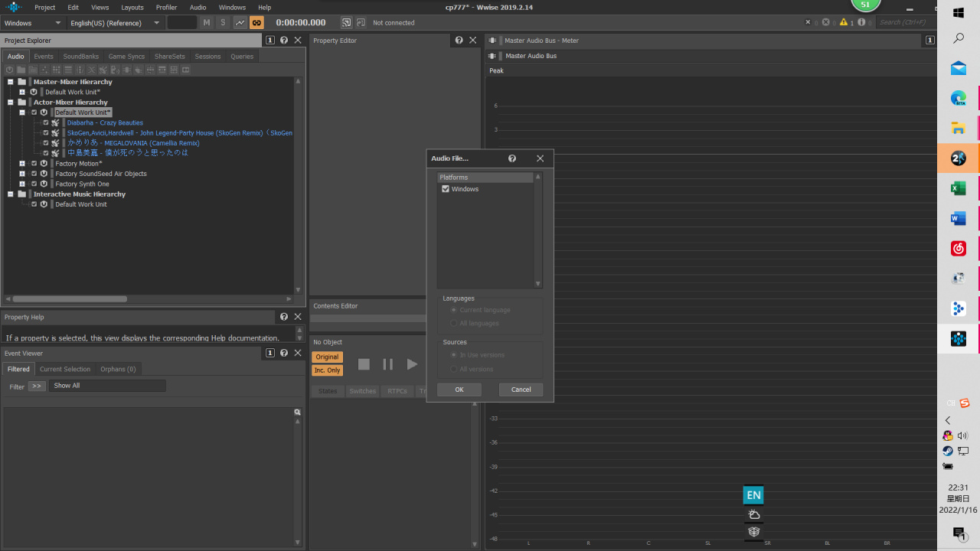Toggle checkbox for Factory Motion work unit
Image resolution: width=980 pixels, height=551 pixels.
(x=34, y=164)
